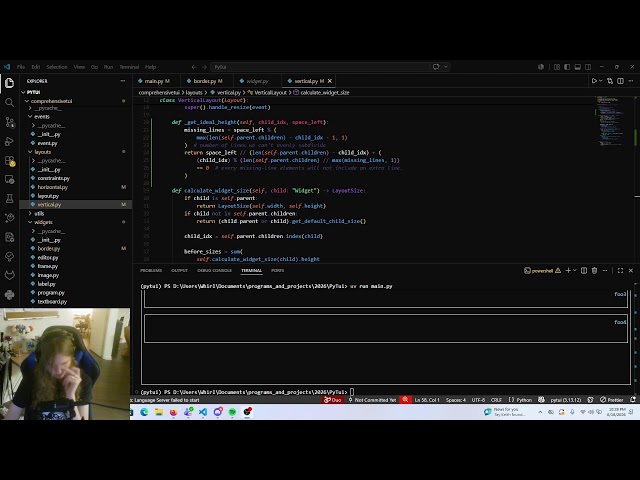Switch to the main.py editor tab
This screenshot has width=640, height=480.
pos(154,81)
